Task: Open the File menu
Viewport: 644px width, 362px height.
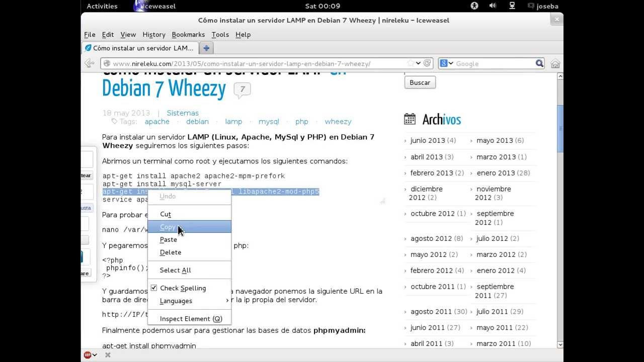Action: [x=90, y=34]
